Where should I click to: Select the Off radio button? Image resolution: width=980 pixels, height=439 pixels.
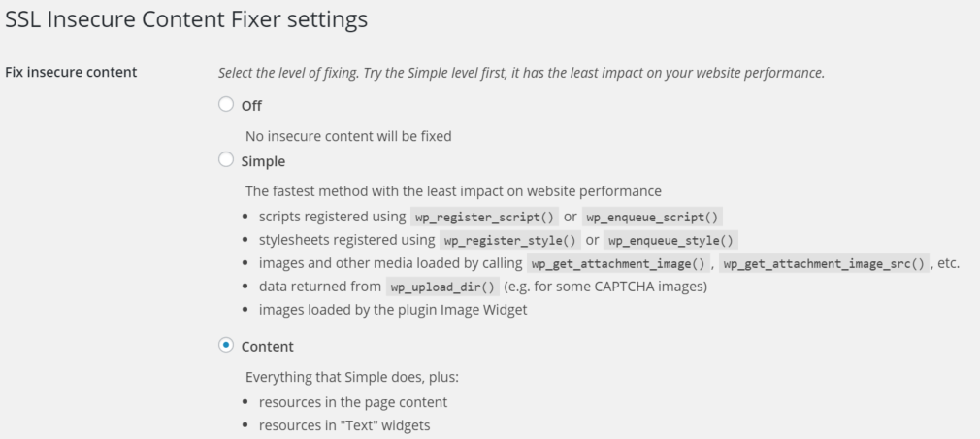pyautogui.click(x=226, y=105)
